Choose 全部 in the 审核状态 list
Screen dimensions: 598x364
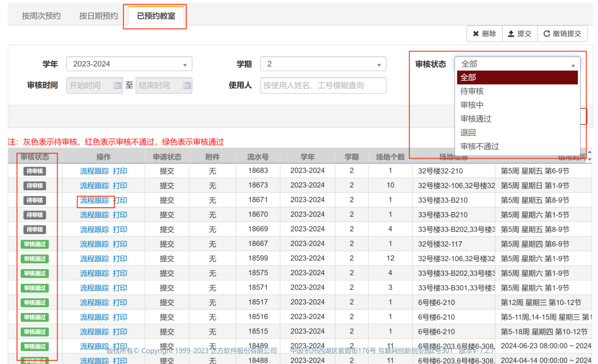[x=517, y=77]
